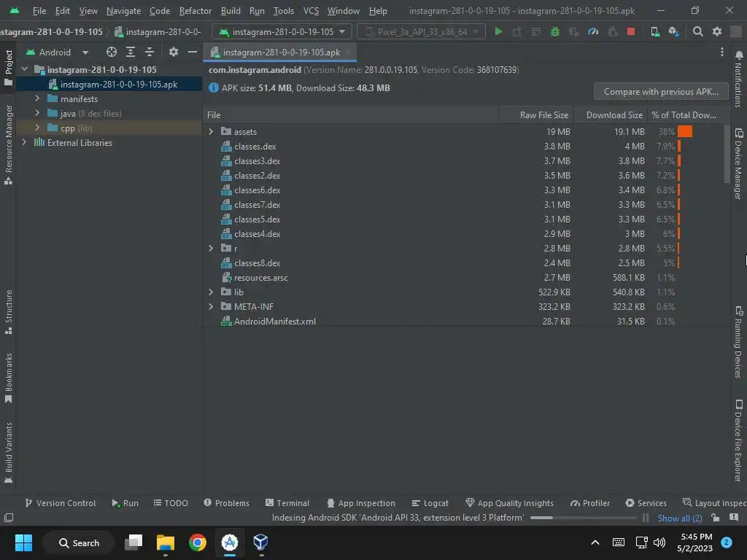This screenshot has width=747, height=560.
Task: Open the Structure side panel
Action: (x=9, y=311)
